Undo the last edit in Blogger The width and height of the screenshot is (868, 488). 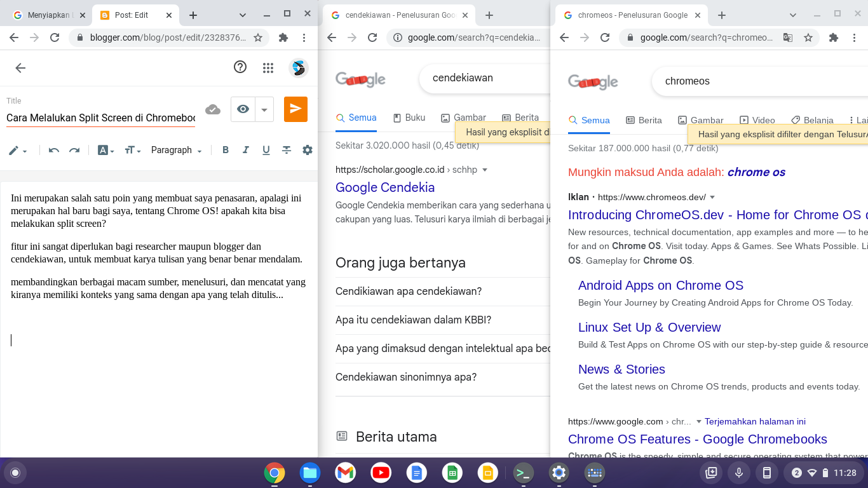[54, 151]
